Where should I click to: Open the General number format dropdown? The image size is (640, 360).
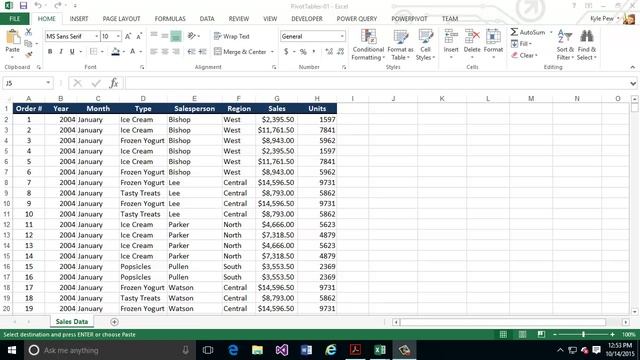coord(342,36)
